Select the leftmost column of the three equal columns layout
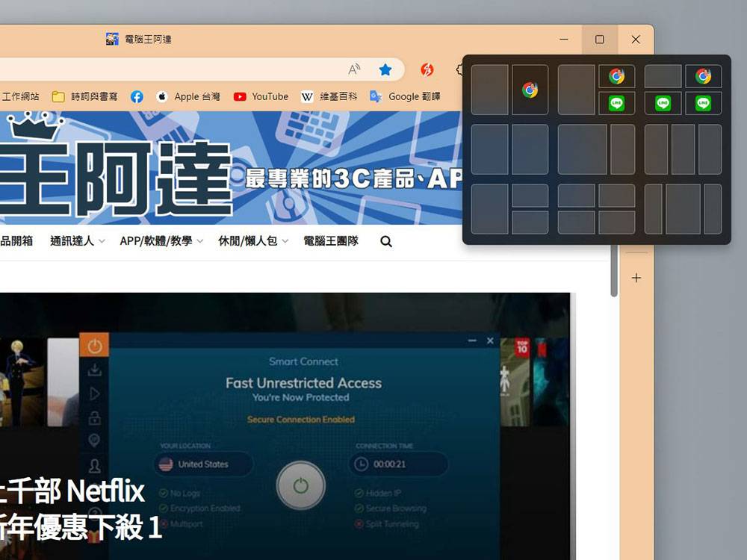 (x=657, y=149)
